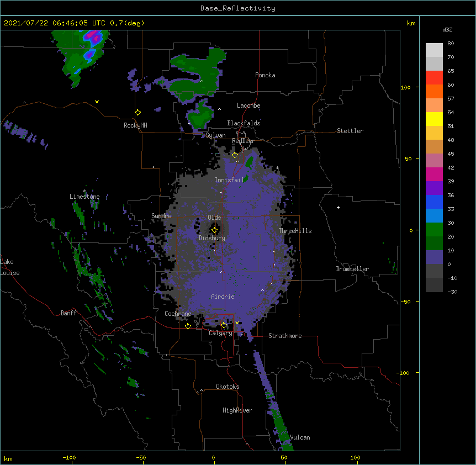Click the Sylvan label
The image size is (476, 465).
pyautogui.click(x=215, y=135)
